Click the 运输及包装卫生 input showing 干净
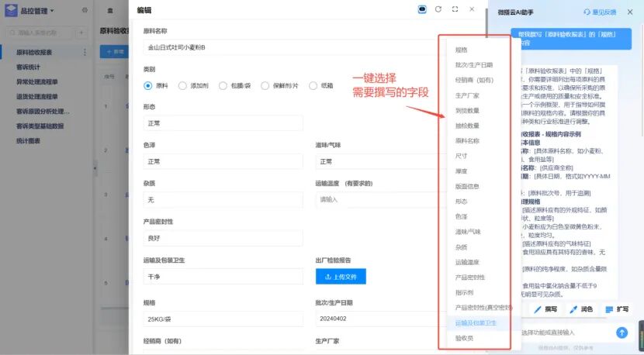Screen dimensions: 644x355 [223, 277]
